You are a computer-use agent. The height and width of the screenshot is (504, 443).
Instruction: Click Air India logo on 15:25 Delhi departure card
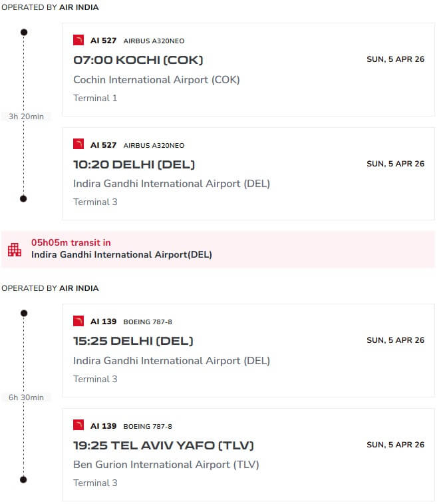point(78,321)
